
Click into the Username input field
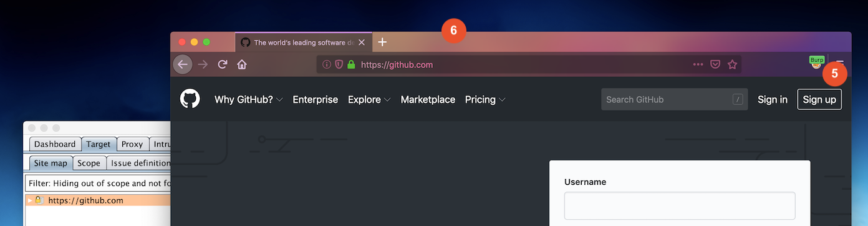click(x=680, y=205)
